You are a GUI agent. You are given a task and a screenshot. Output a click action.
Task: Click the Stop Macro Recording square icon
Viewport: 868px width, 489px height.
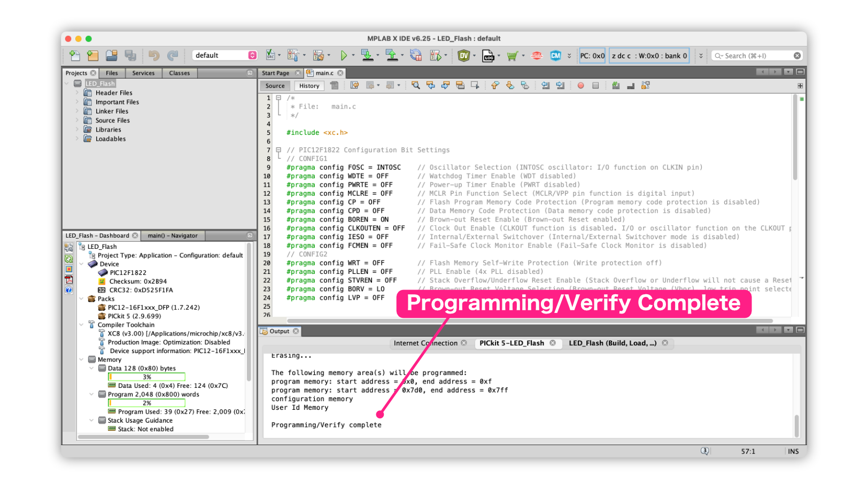point(595,86)
